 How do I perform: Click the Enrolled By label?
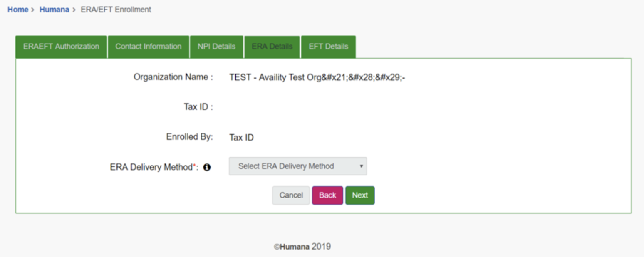[x=189, y=137]
